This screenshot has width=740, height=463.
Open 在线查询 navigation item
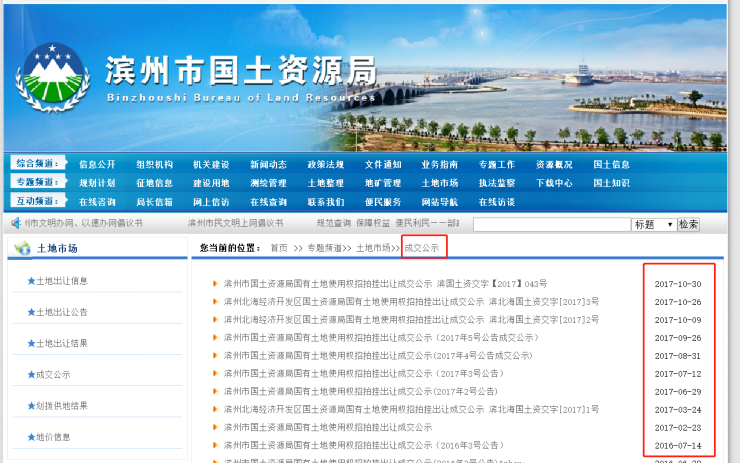coord(269,202)
